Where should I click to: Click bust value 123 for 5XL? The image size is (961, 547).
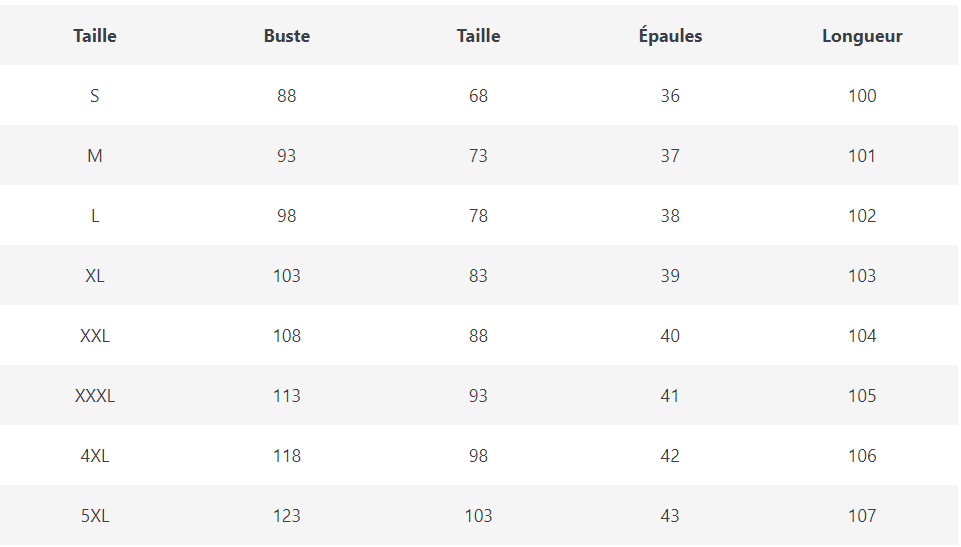(x=287, y=516)
